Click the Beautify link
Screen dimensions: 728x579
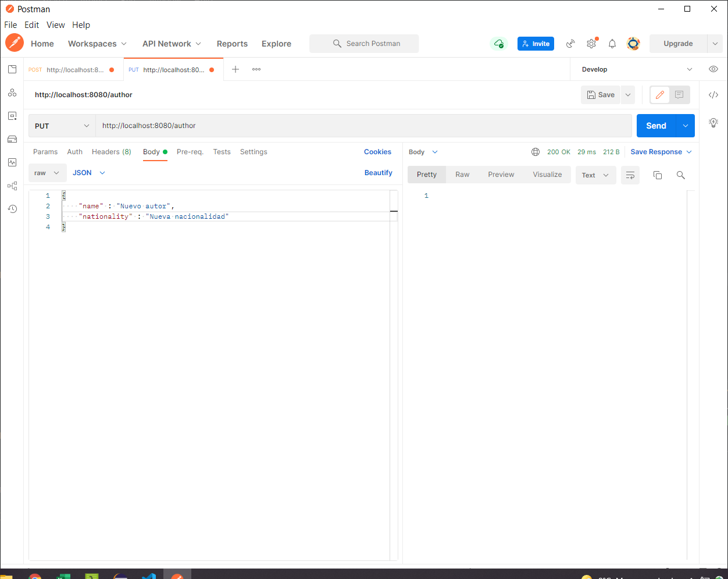pos(378,173)
